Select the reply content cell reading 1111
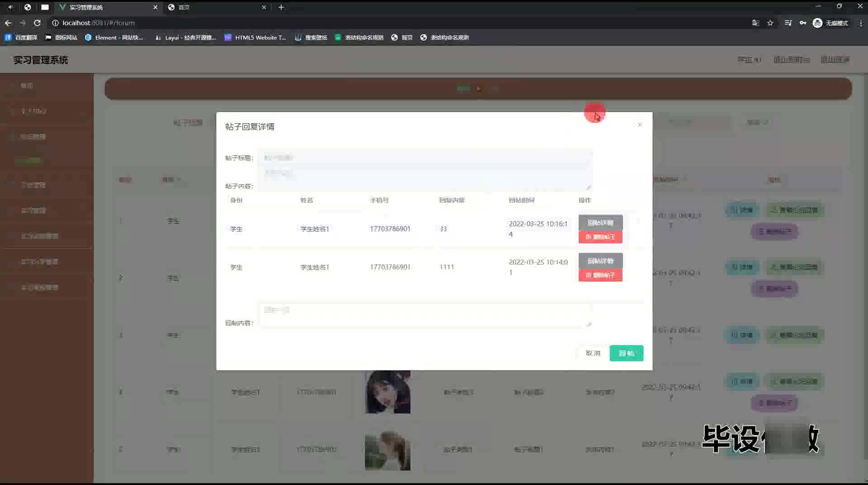 [447, 267]
